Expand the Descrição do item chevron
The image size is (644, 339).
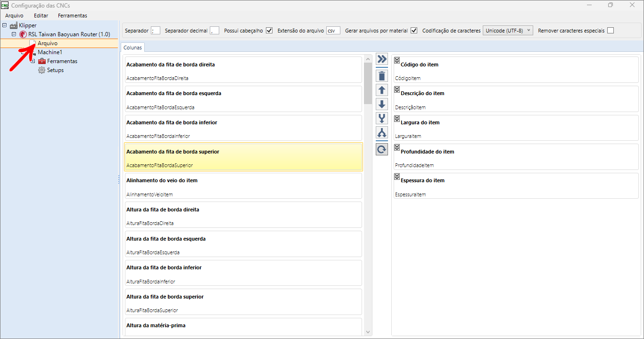(396, 89)
